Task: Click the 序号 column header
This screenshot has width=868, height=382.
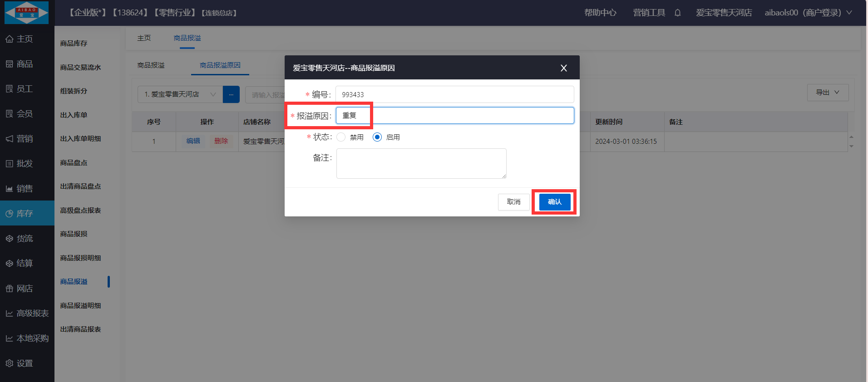Action: click(154, 122)
